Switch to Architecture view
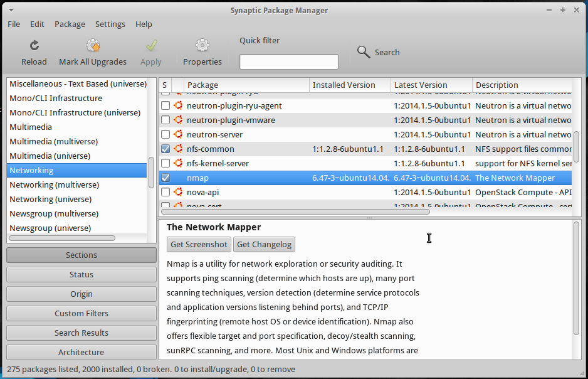This screenshot has height=379, width=588. point(81,353)
